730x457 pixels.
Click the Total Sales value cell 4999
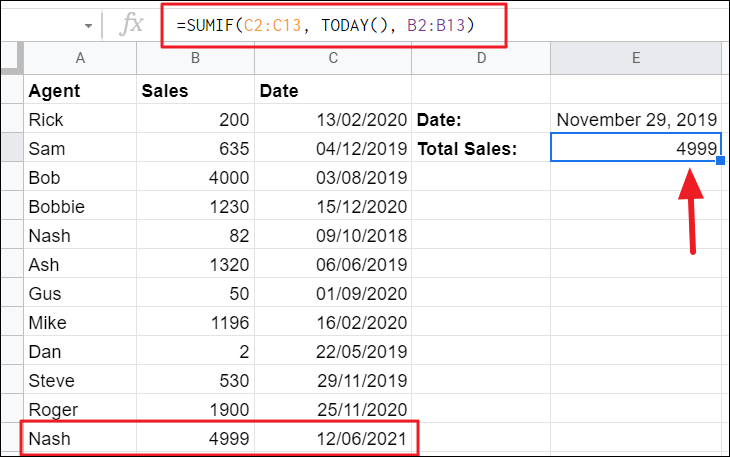636,149
